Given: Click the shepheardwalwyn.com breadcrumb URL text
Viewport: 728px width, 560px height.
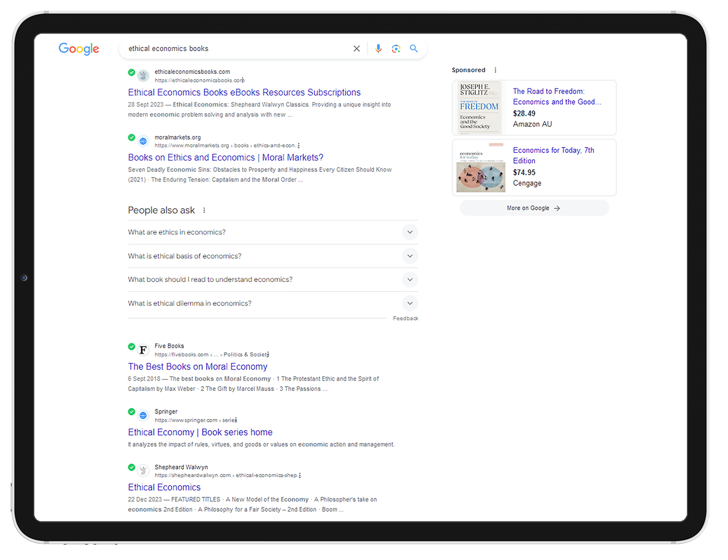Looking at the screenshot, I should coord(226,475).
